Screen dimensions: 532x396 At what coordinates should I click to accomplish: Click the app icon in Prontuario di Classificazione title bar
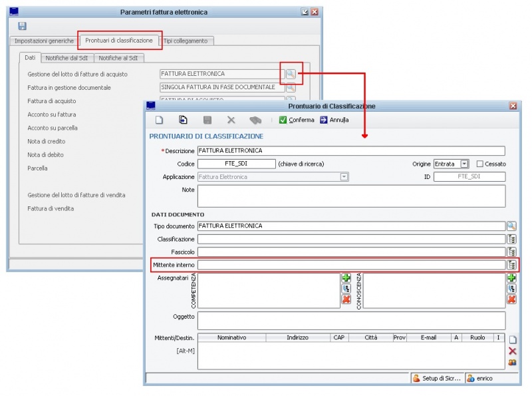151,106
